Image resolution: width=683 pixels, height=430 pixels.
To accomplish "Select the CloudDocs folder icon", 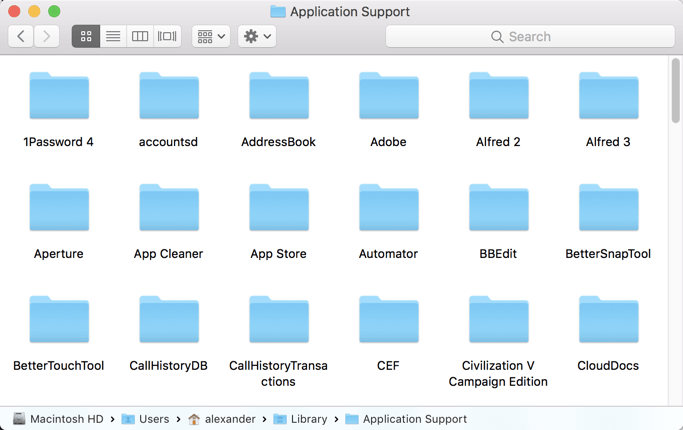I will click(x=609, y=319).
